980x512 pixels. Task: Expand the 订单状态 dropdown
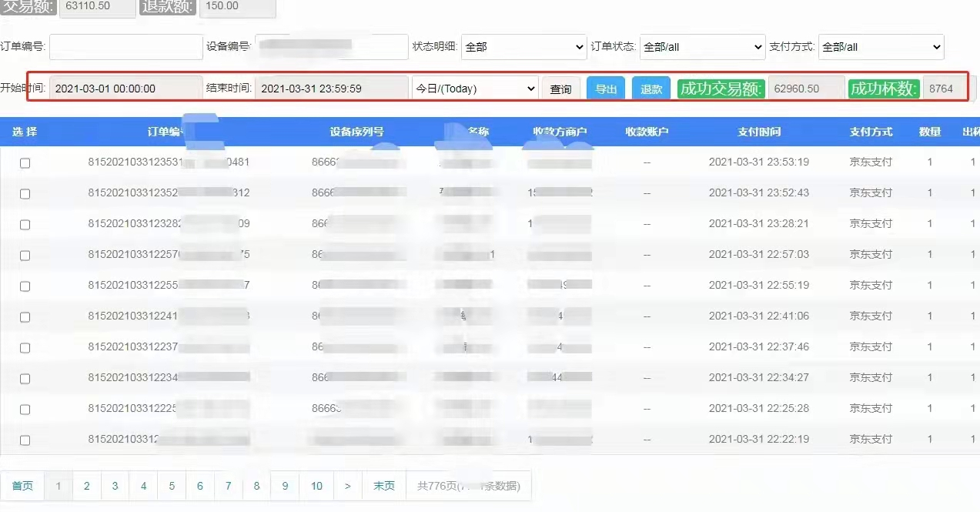tap(702, 47)
